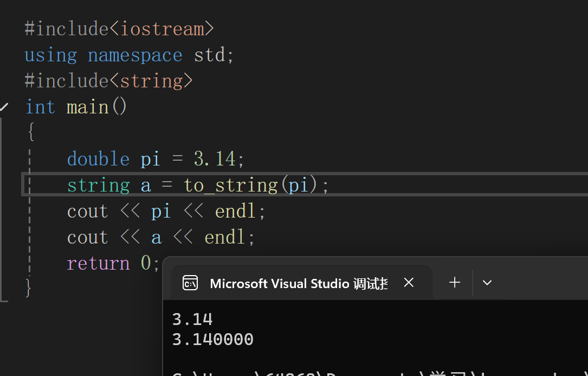Close the Microsoft Visual Studio debug console tab
Screen dimensions: 588x376
(x=409, y=282)
